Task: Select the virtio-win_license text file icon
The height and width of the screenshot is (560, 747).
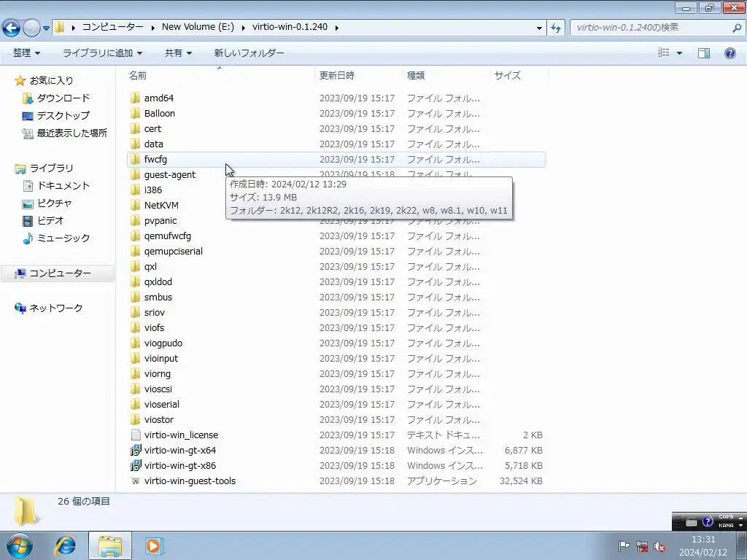Action: [135, 435]
